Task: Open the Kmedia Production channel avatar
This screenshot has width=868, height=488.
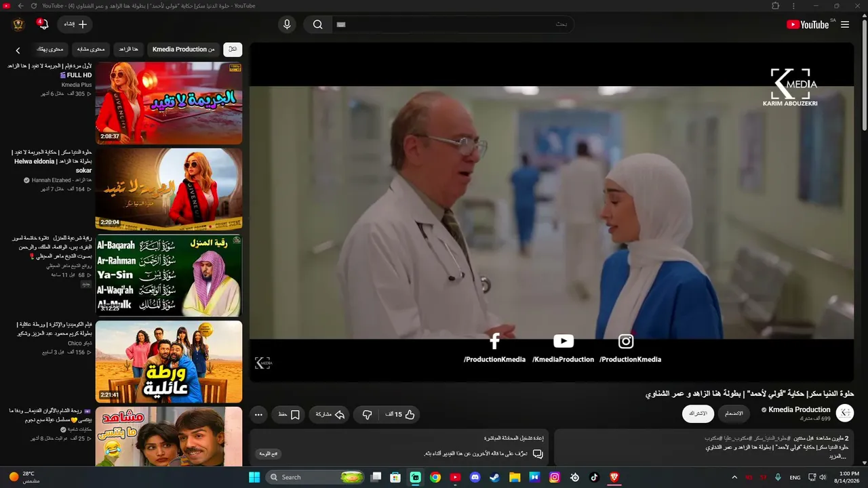Action: 845,413
